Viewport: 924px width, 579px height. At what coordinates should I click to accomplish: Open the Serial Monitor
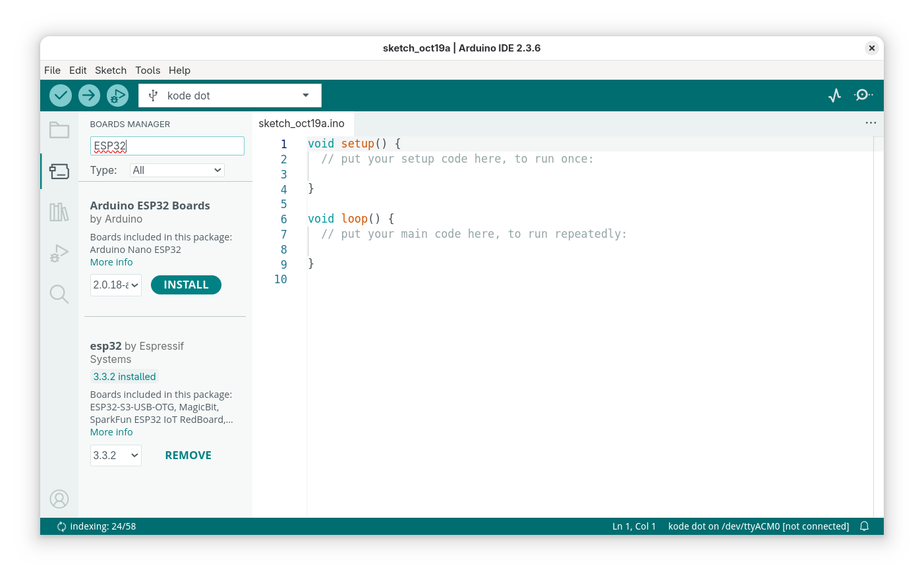click(863, 95)
